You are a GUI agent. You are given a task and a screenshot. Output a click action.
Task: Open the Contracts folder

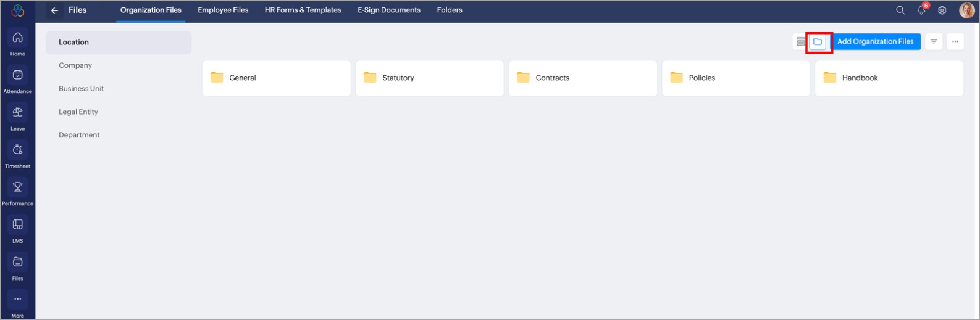[x=583, y=78]
